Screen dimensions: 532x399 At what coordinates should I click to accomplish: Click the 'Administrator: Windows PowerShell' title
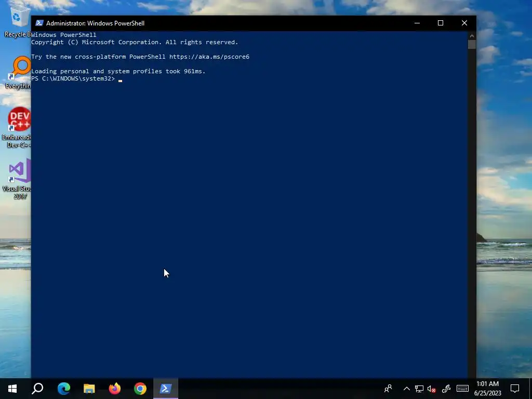(x=96, y=23)
